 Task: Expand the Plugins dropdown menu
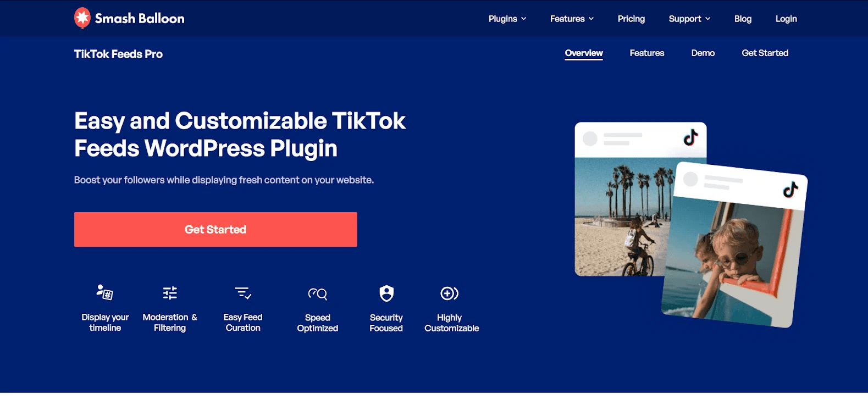pyautogui.click(x=507, y=19)
